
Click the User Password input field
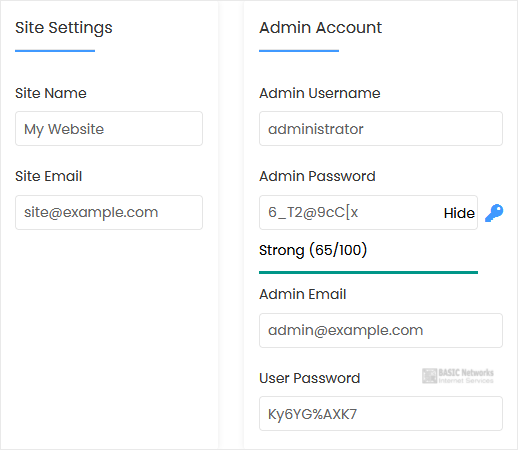pyautogui.click(x=381, y=414)
